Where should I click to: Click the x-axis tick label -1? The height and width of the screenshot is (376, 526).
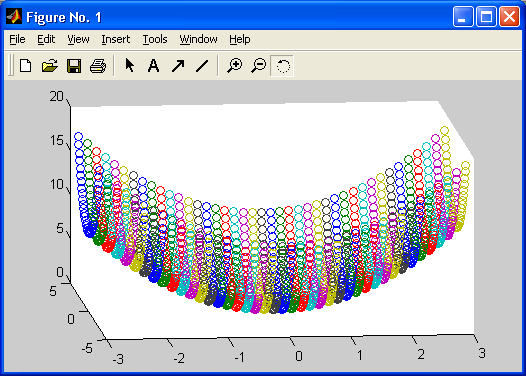[x=240, y=357]
